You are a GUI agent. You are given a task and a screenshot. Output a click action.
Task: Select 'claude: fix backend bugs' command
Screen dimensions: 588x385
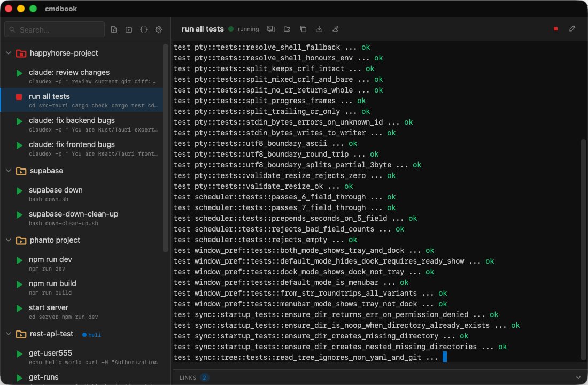[82, 124]
